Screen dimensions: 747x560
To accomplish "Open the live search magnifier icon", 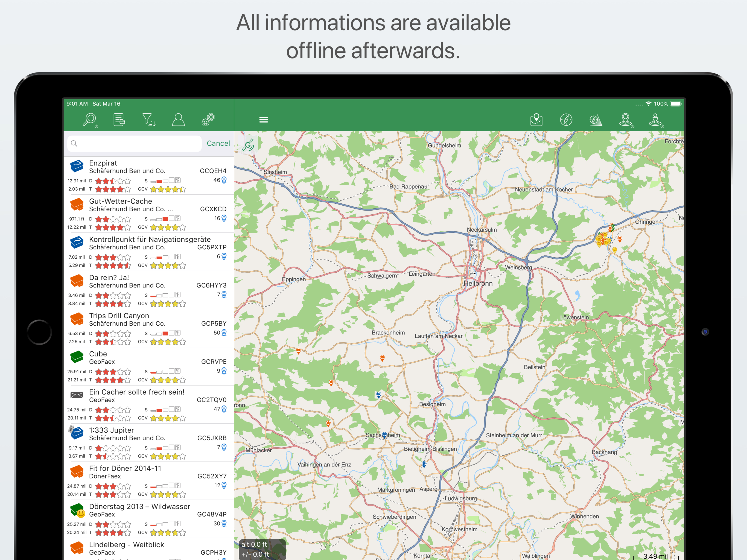I will (90, 119).
